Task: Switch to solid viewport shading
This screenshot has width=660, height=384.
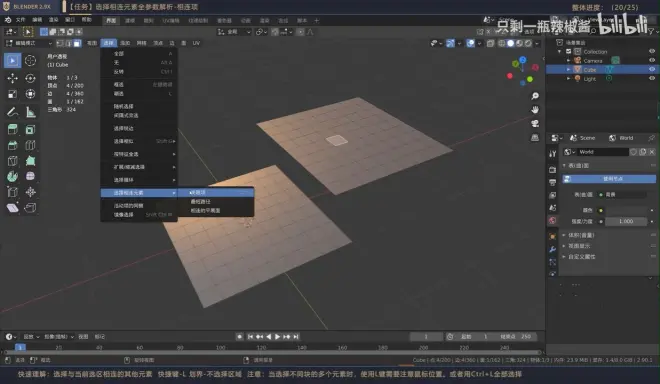Action: click(511, 43)
